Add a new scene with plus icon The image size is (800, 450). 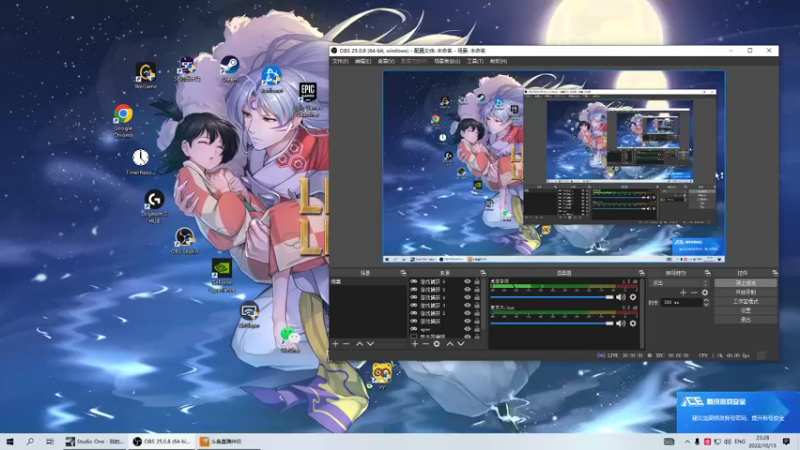pyautogui.click(x=335, y=344)
